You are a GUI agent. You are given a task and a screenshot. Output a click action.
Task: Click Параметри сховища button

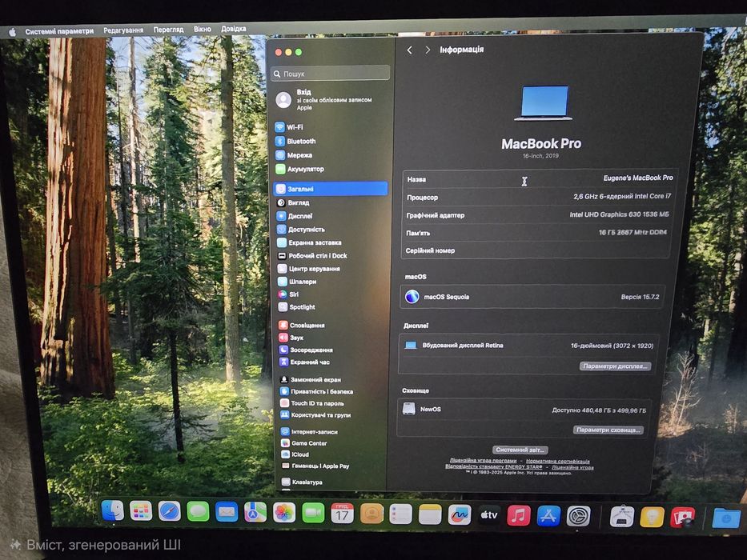[x=608, y=430]
